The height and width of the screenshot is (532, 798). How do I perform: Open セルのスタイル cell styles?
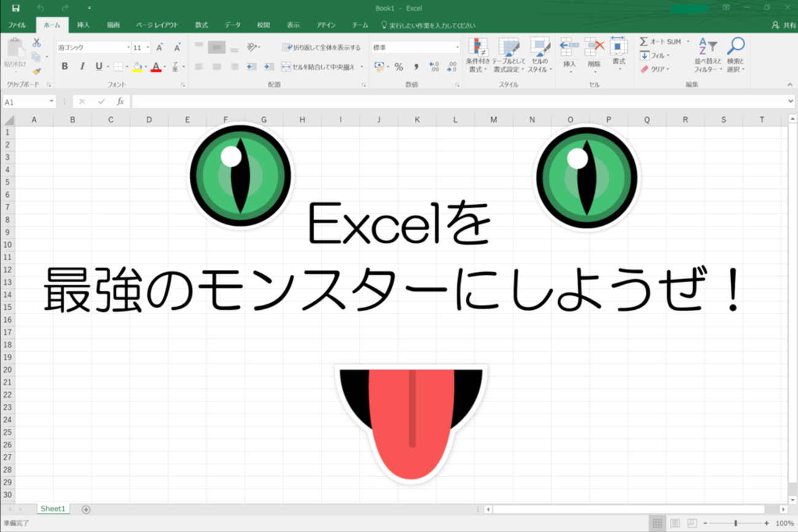coord(540,55)
